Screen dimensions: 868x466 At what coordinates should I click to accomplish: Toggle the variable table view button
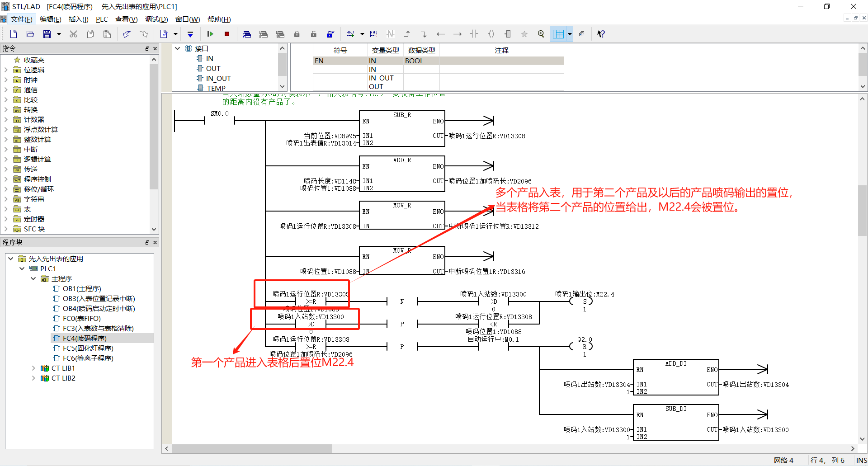[558, 34]
